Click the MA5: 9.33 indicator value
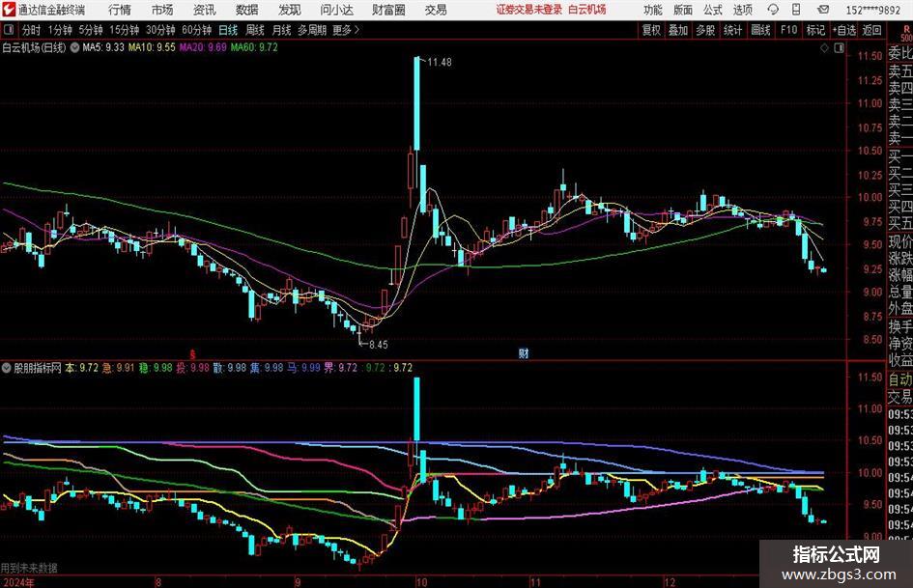This screenshot has height=588, width=913. click(x=103, y=47)
